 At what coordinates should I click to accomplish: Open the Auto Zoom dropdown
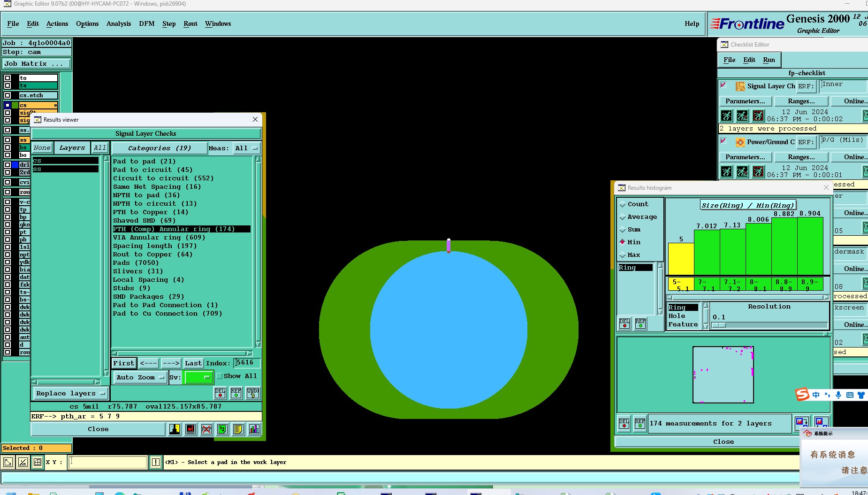tap(140, 378)
